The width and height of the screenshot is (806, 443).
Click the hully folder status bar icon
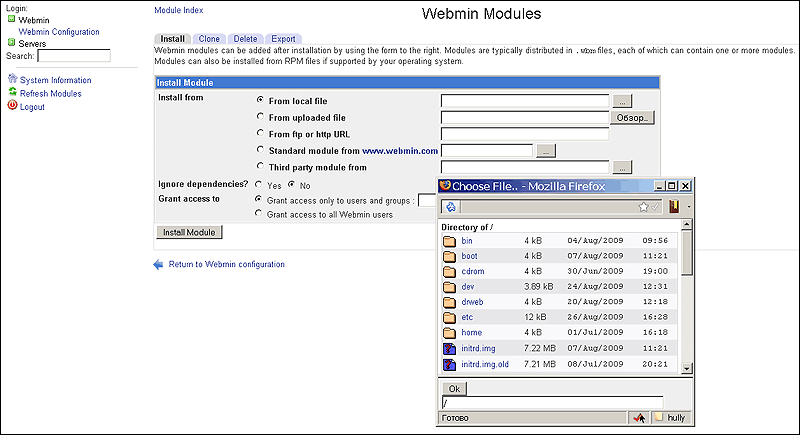[658, 418]
